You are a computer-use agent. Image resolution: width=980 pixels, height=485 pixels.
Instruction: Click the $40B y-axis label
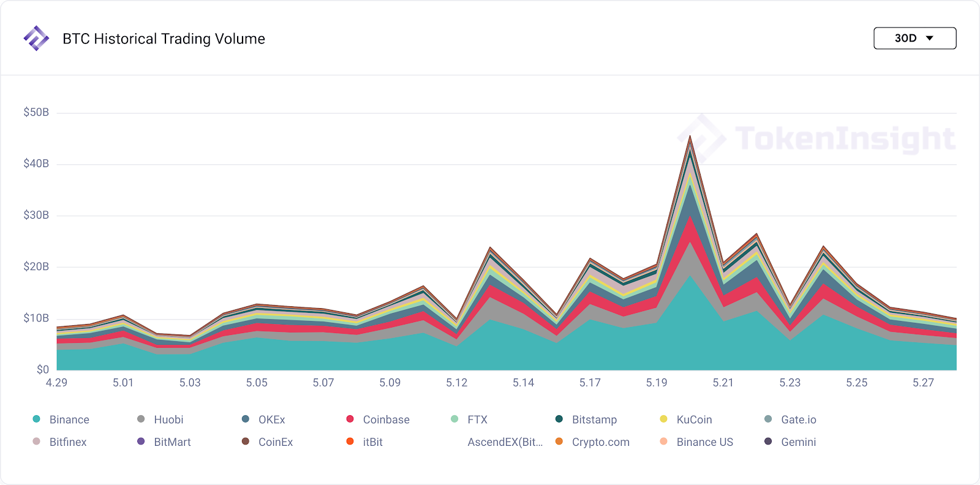(36, 164)
